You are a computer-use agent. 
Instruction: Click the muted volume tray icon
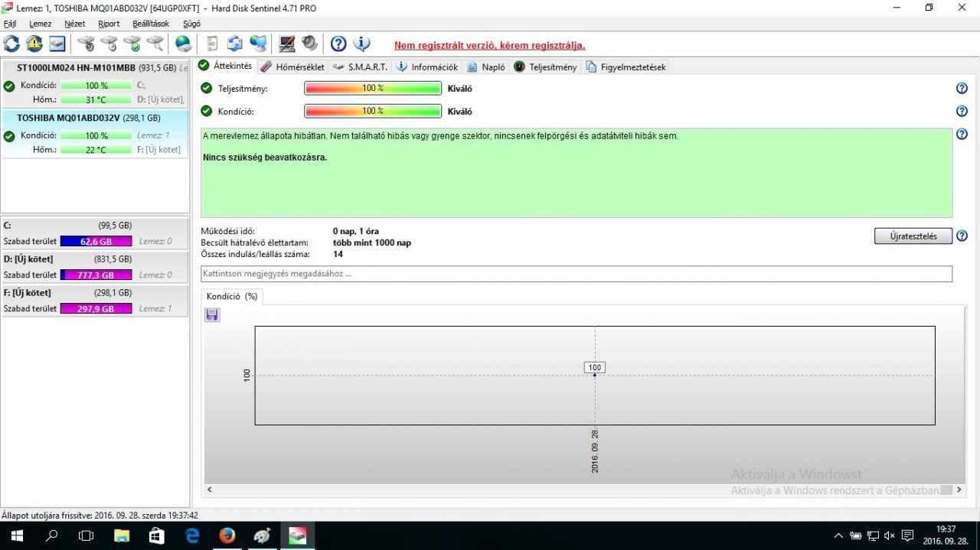pos(890,535)
